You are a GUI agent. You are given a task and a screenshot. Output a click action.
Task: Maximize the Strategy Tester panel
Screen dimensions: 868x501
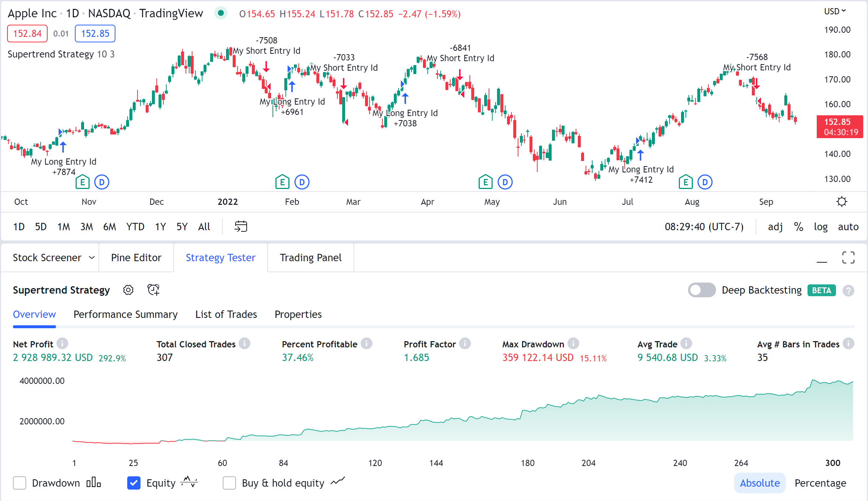coord(848,257)
